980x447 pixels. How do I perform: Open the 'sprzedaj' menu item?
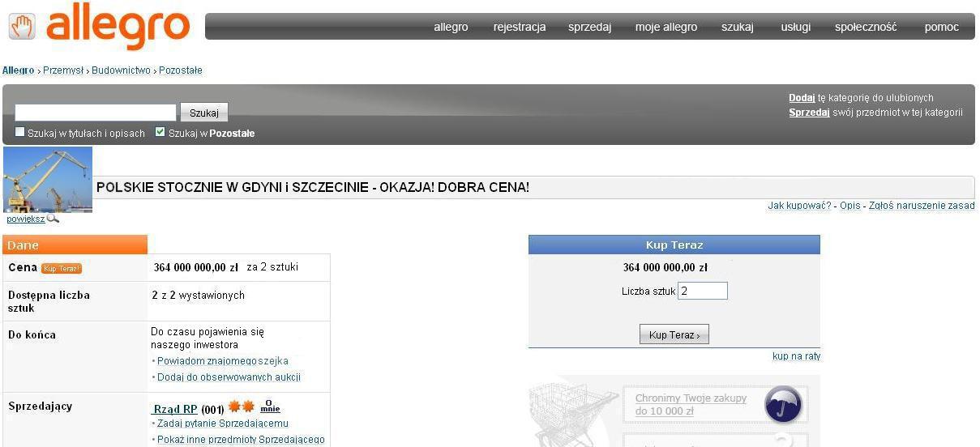pos(589,27)
